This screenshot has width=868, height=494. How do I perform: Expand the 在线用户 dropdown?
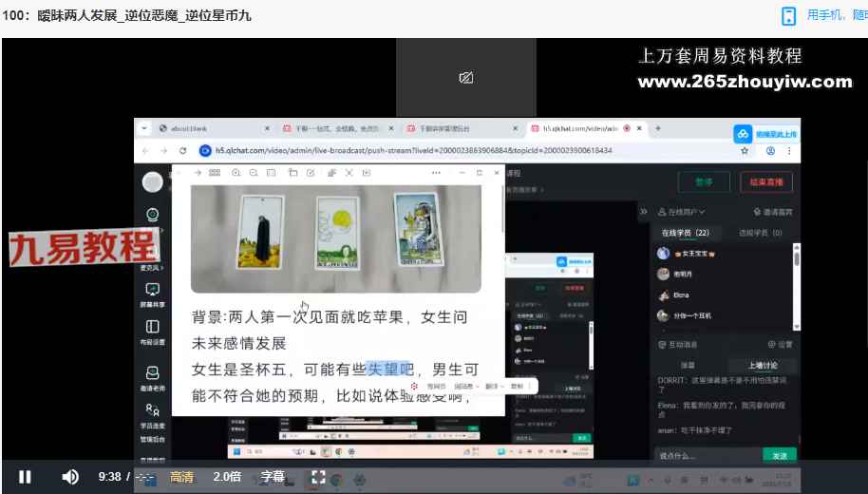coord(683,211)
